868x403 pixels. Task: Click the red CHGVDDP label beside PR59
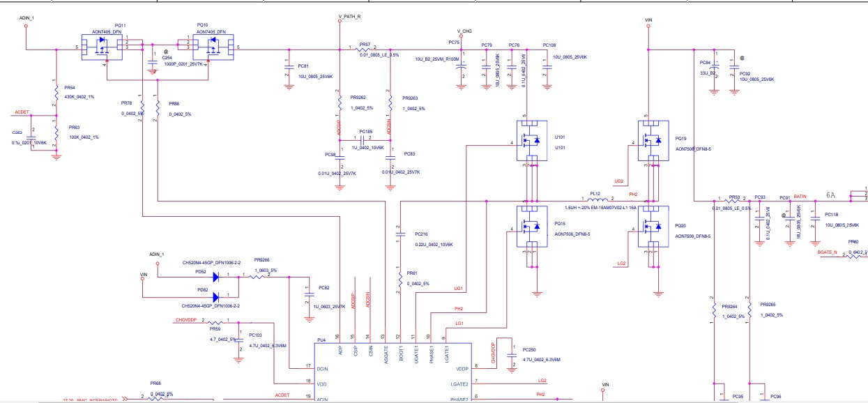(x=187, y=321)
